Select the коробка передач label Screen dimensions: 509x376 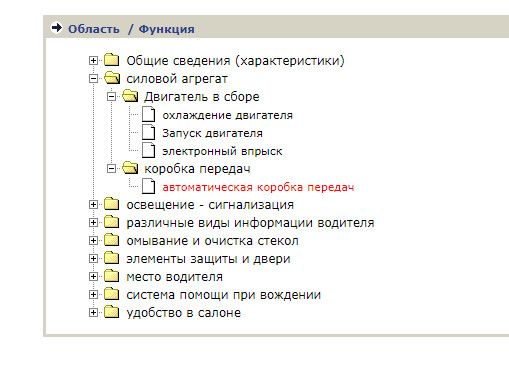pos(197,169)
